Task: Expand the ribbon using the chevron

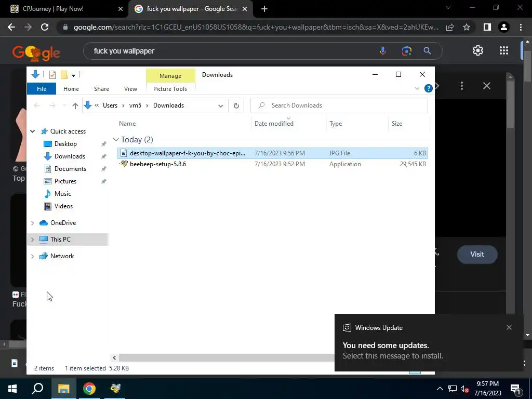Action: point(417,88)
